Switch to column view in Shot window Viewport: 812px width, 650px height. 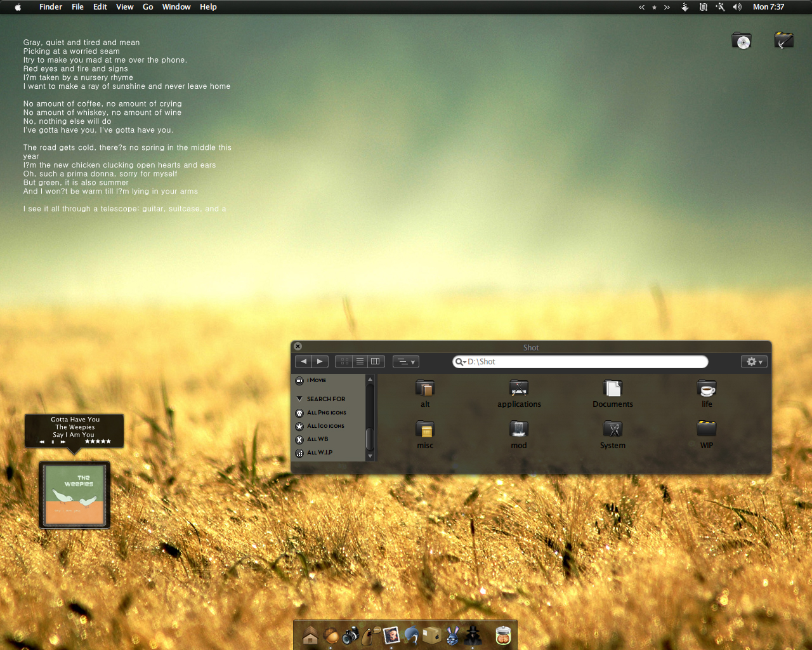click(376, 361)
